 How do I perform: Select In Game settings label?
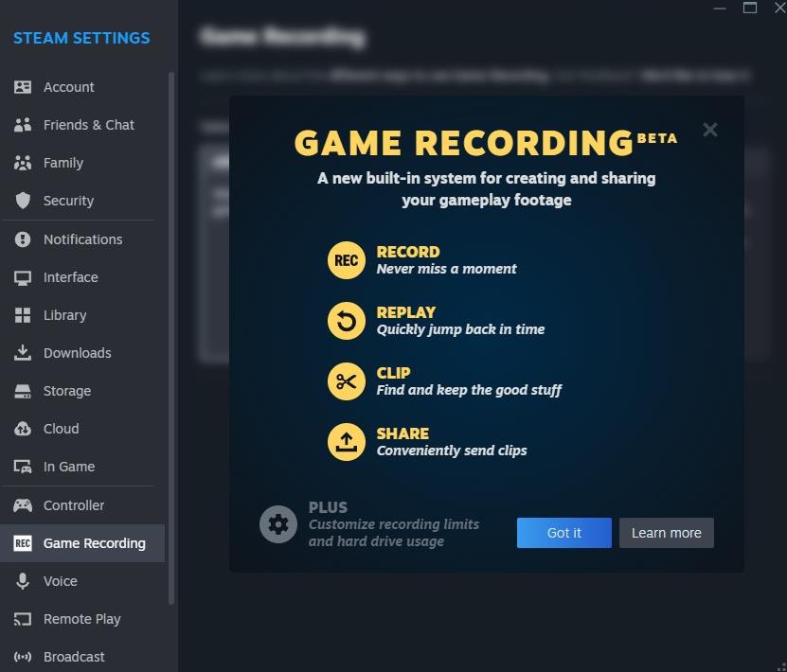(69, 467)
